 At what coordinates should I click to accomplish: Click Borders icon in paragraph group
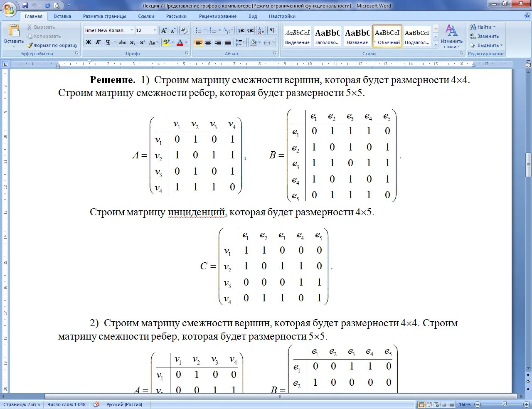coord(267,42)
